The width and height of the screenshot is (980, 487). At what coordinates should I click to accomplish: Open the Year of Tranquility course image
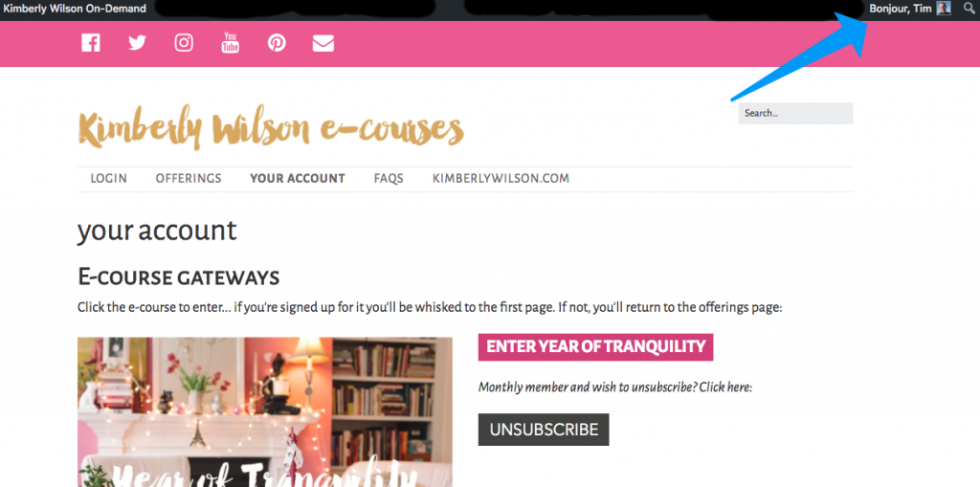tap(265, 412)
